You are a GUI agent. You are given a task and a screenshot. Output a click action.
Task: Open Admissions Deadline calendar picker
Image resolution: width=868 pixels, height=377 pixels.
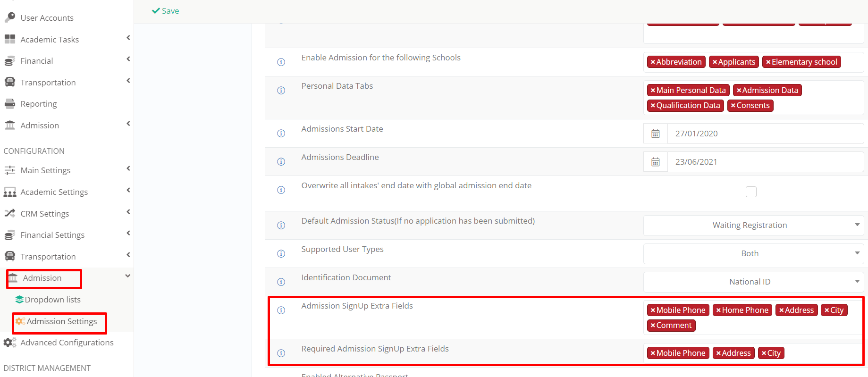[656, 162]
